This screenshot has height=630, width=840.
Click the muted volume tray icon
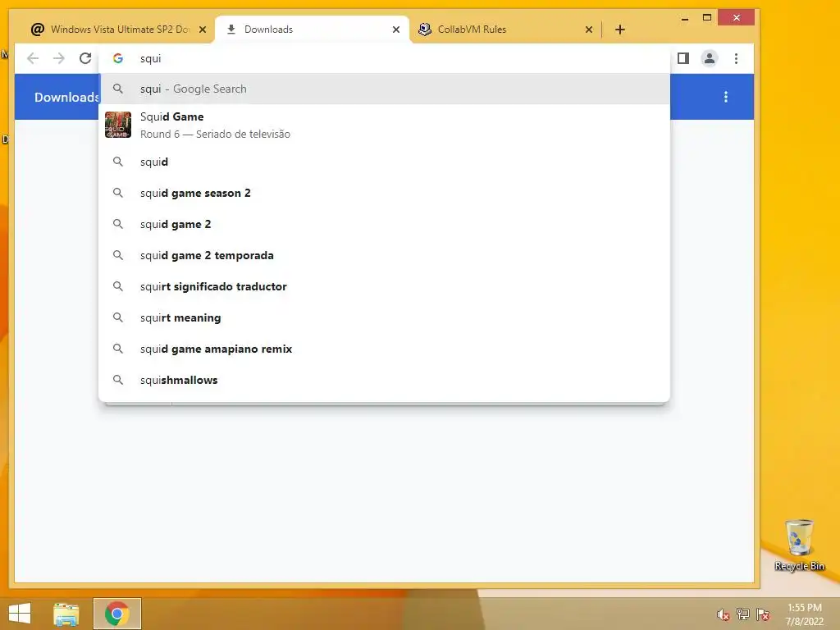(x=724, y=614)
